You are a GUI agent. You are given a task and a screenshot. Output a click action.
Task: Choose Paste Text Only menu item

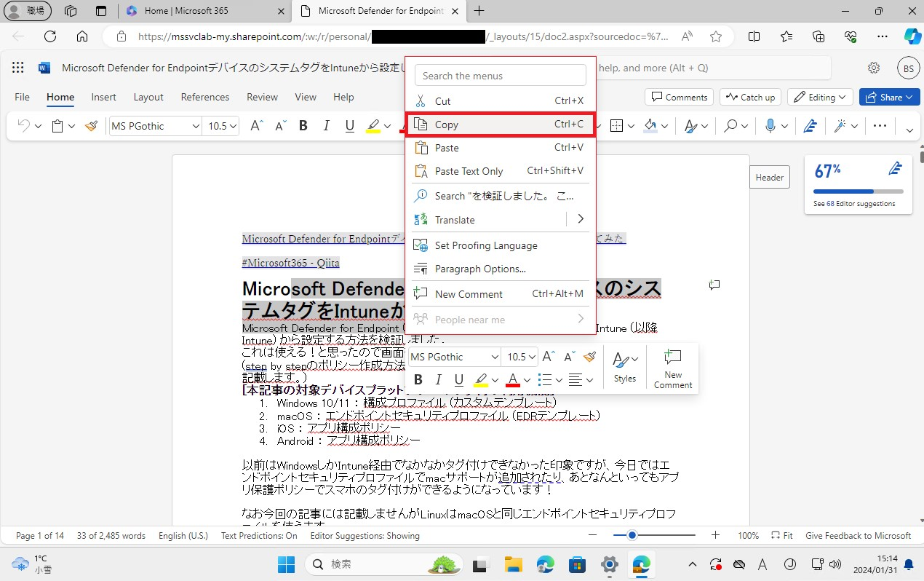[x=501, y=171]
